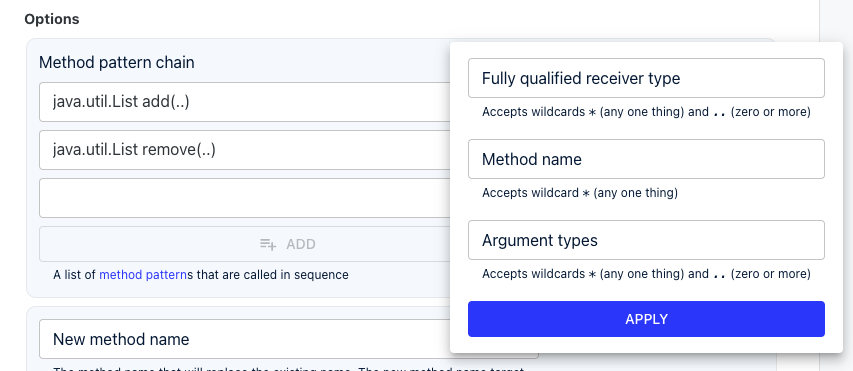This screenshot has height=371, width=853.
Task: Select the Argument types input box
Action: pos(646,240)
